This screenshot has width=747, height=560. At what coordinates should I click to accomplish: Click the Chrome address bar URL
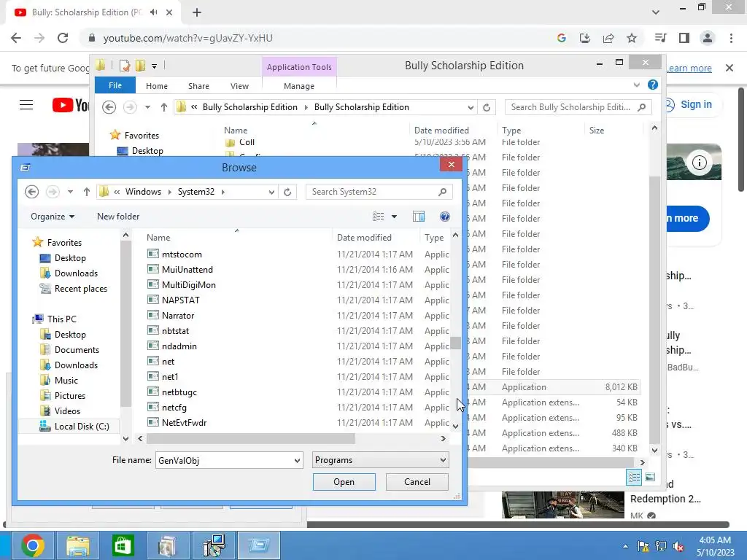pos(187,38)
